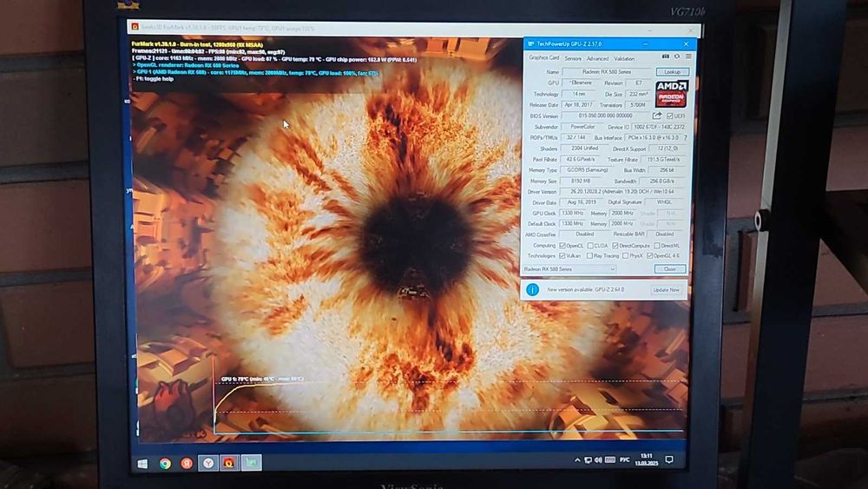This screenshot has height=489, width=868.
Task: Open the red Yandex taskbar icon
Action: pos(187,463)
